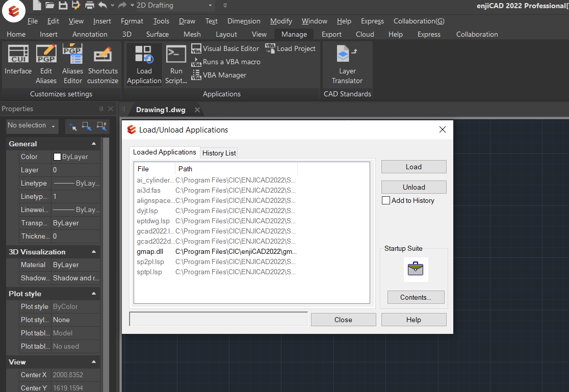Click the Print icon in quick access toolbar

pos(89,5)
